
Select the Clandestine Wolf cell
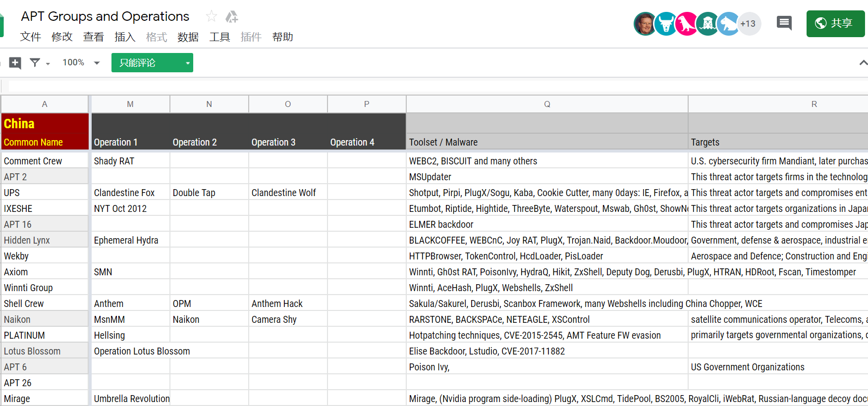pyautogui.click(x=288, y=193)
